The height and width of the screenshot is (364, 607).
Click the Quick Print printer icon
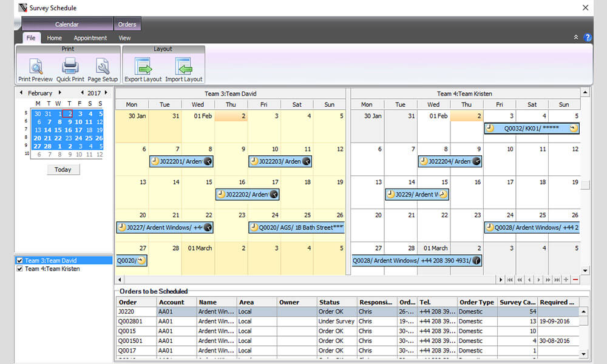(70, 67)
